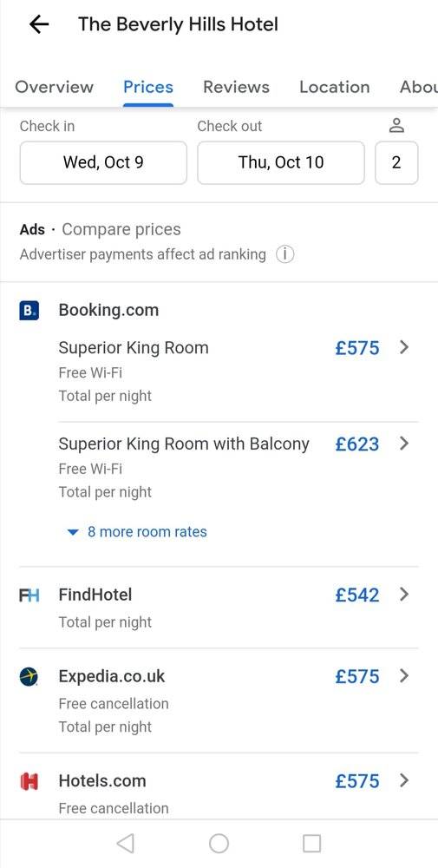The width and height of the screenshot is (438, 868).
Task: Tap the Expedia.co.uk logo icon
Action: 29,676
